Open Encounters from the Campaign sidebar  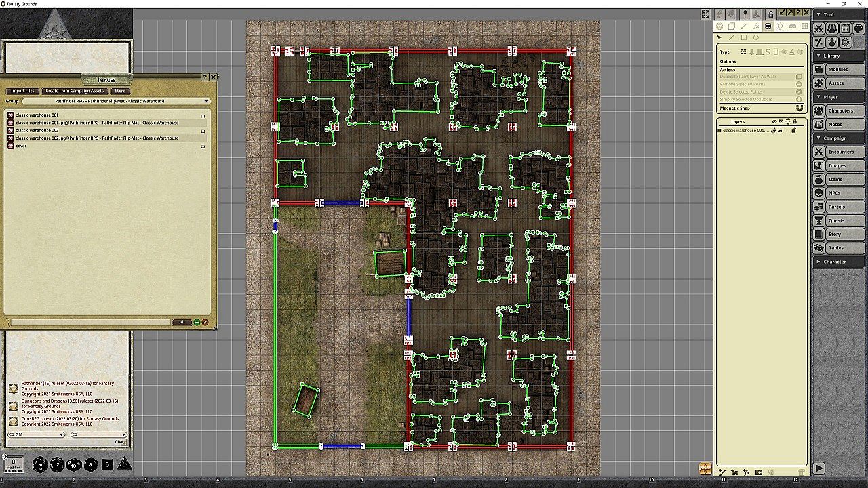click(x=839, y=152)
